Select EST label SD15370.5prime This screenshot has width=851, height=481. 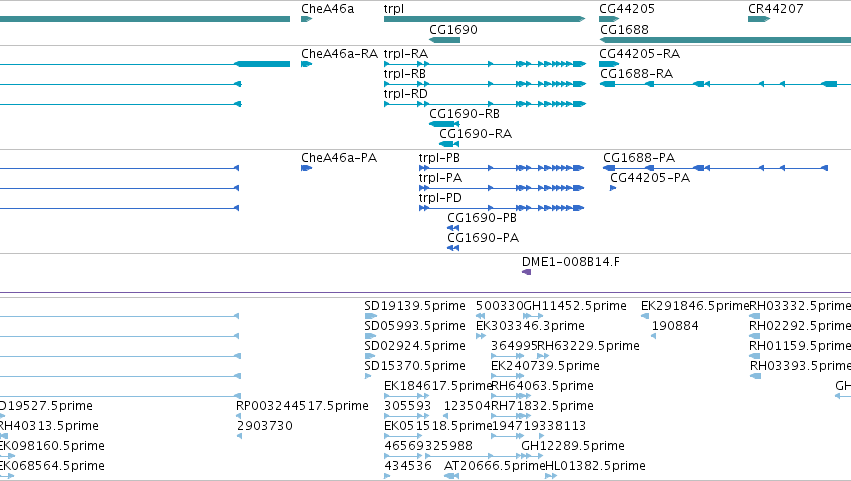(x=415, y=366)
